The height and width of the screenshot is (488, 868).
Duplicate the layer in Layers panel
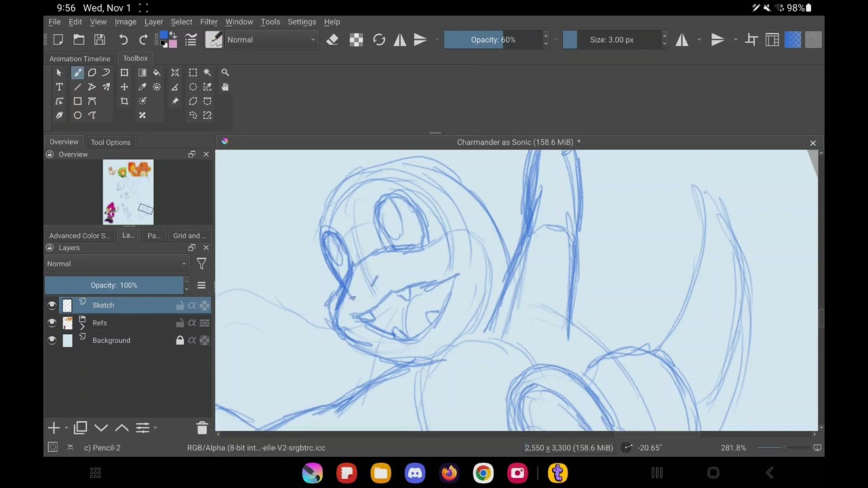point(81,428)
